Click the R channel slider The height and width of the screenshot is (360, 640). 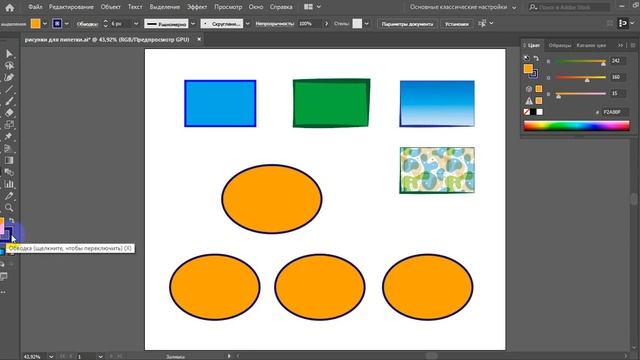[580, 61]
